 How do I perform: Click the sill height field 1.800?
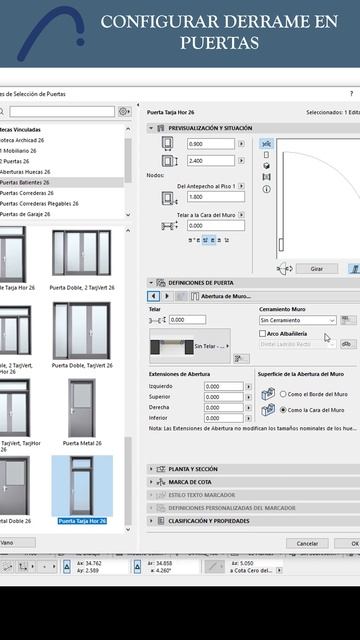[216, 197]
